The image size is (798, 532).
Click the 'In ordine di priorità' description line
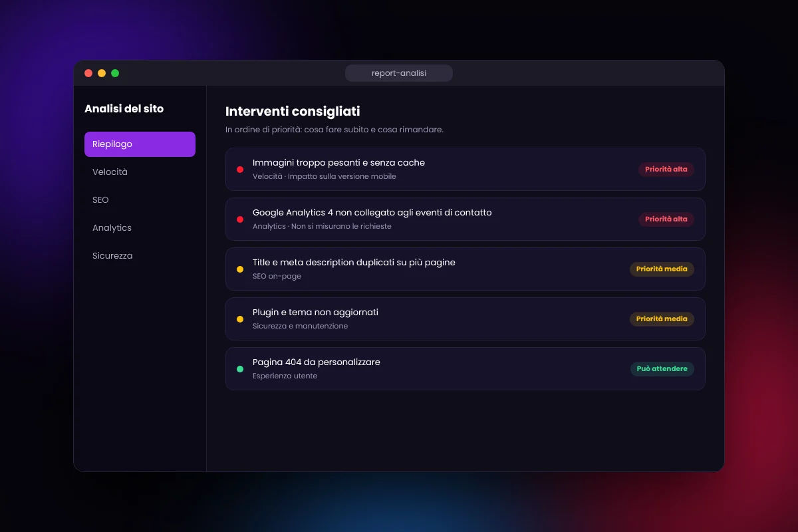coord(334,130)
